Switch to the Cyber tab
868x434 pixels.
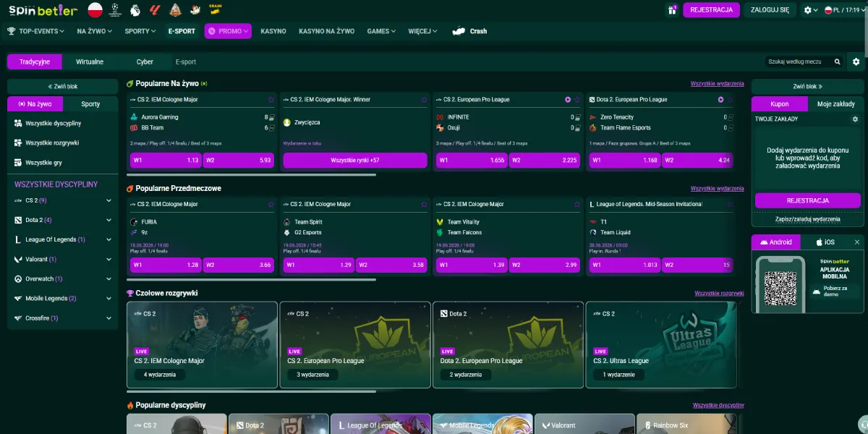(145, 62)
